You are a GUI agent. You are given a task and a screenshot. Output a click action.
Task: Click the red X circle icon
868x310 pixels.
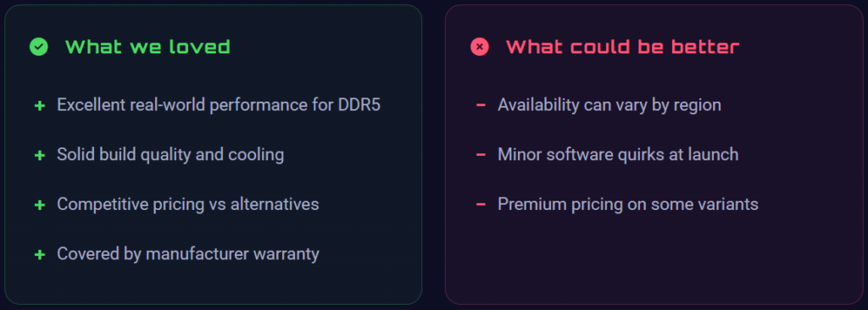click(480, 47)
